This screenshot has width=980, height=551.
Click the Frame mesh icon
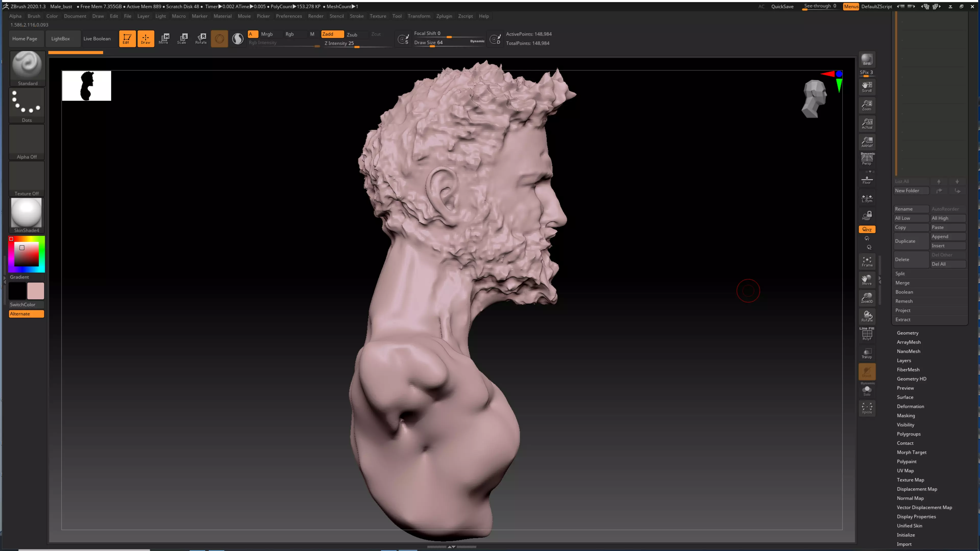867,262
